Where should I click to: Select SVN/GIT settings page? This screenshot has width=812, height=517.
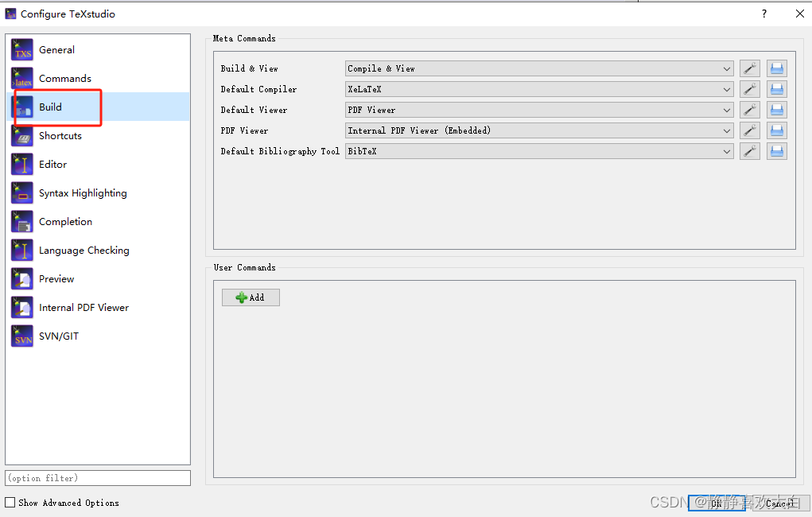(x=98, y=336)
